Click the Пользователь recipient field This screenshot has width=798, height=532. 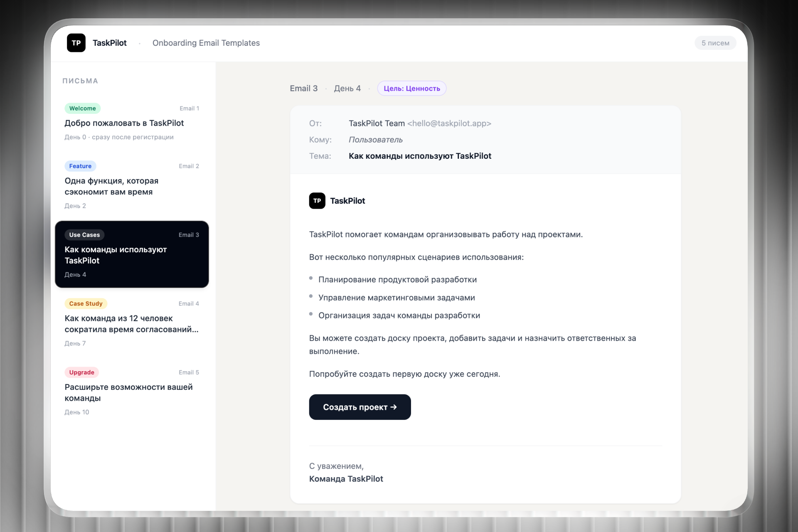coord(375,140)
